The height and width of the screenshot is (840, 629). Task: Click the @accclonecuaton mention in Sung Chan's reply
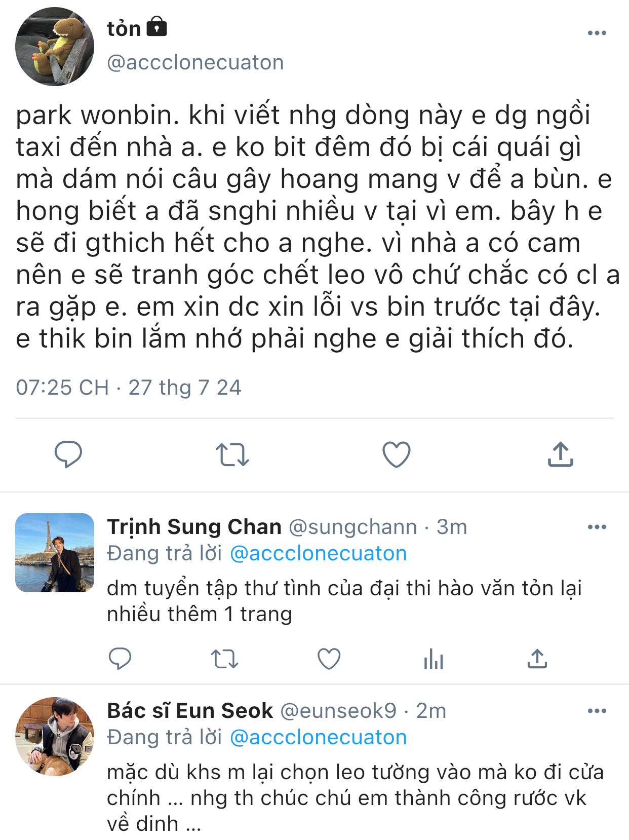click(318, 554)
